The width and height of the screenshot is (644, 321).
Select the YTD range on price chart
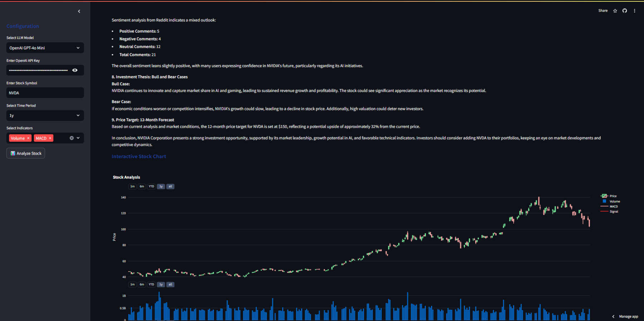click(151, 186)
